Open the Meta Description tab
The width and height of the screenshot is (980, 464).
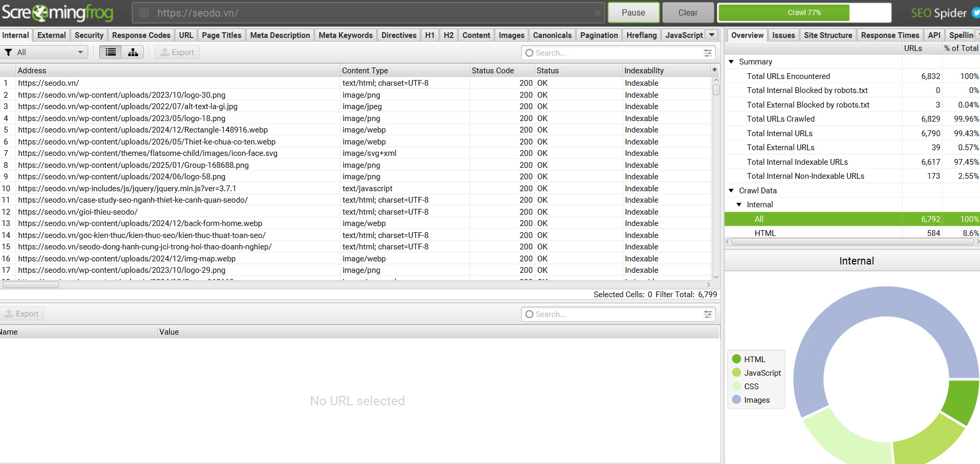tap(280, 35)
